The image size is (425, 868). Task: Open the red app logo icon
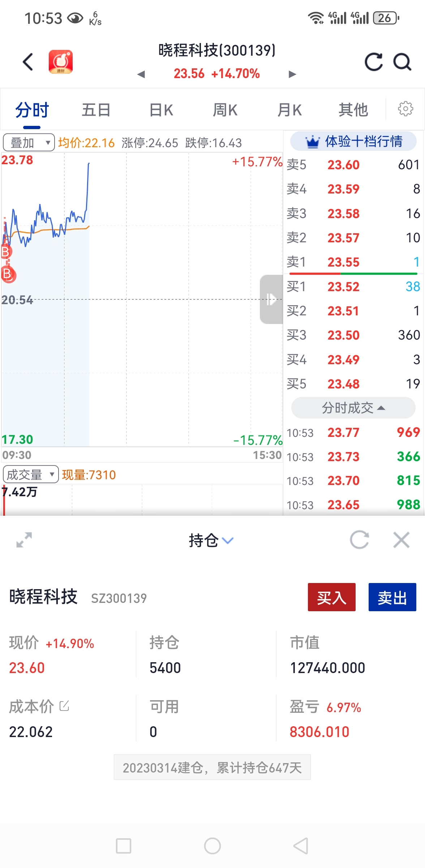pyautogui.click(x=61, y=61)
